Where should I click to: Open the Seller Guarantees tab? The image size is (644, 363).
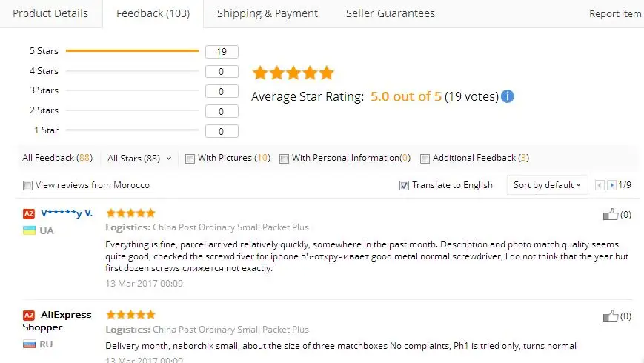(390, 13)
